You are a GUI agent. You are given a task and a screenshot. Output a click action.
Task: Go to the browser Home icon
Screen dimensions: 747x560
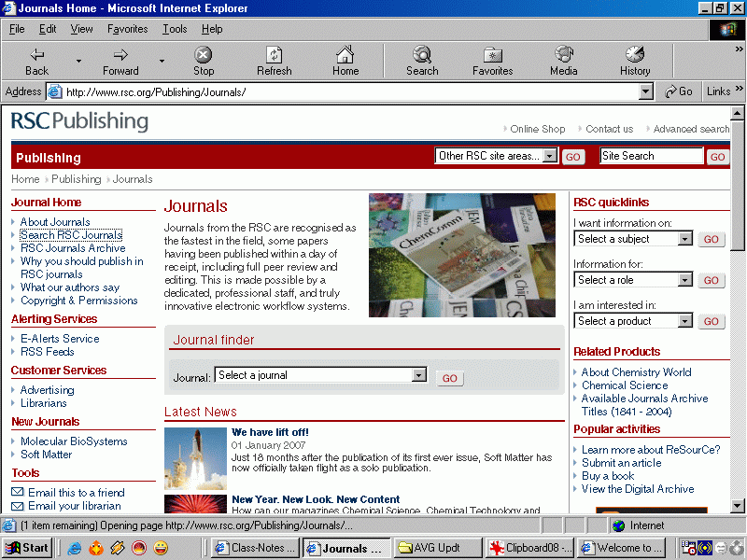[345, 55]
